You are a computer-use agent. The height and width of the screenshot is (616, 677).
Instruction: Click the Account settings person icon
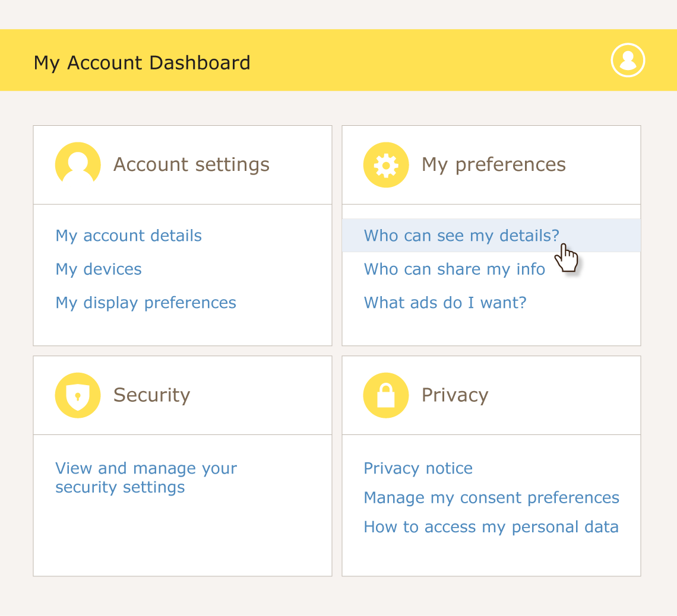78,165
